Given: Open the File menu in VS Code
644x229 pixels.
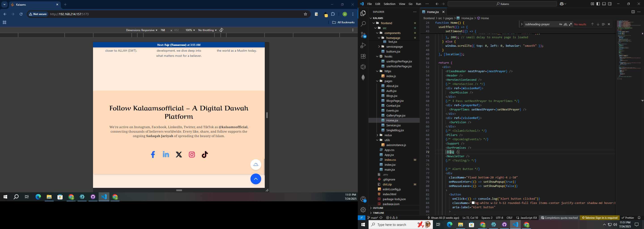Looking at the screenshot, I should [369, 4].
